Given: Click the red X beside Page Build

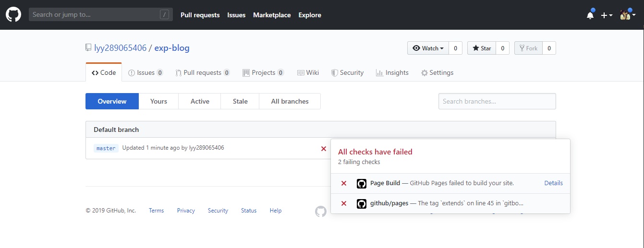Looking at the screenshot, I should pos(344,183).
